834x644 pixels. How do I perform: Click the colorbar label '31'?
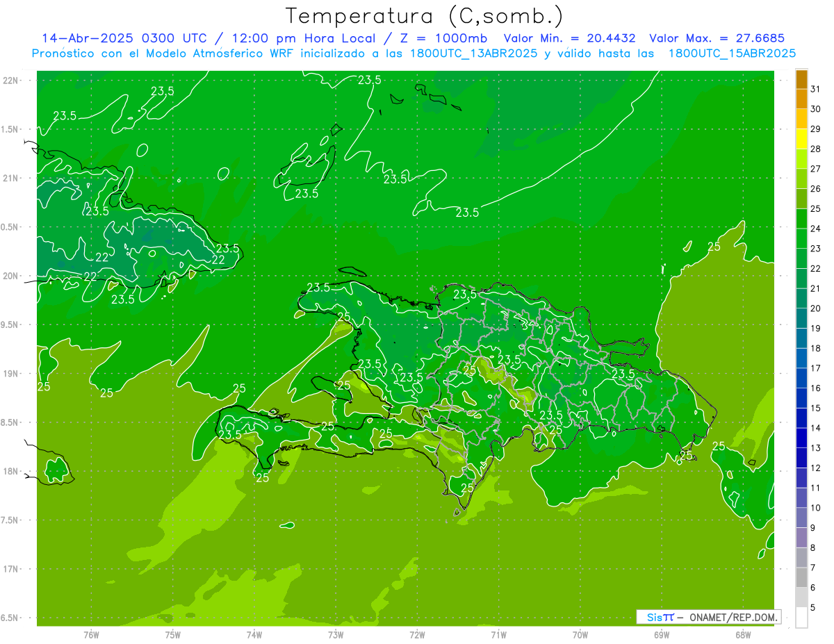[815, 89]
